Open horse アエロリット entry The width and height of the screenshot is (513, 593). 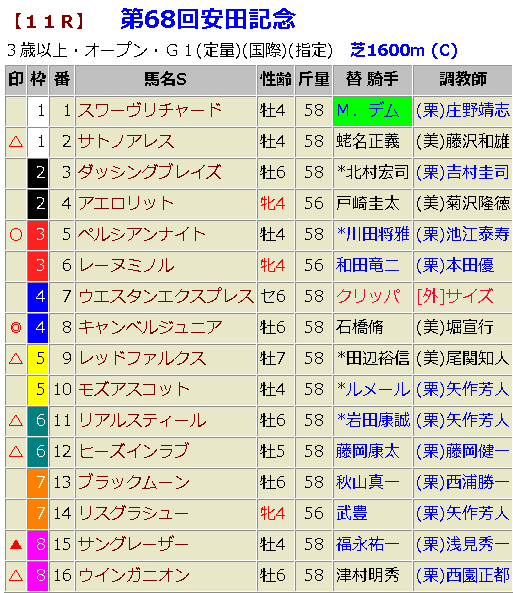pyautogui.click(x=126, y=204)
